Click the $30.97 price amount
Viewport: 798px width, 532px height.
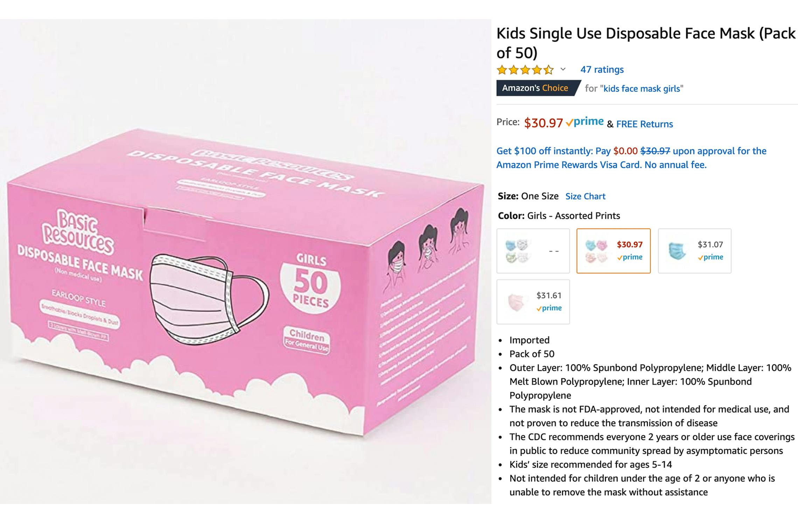point(543,122)
